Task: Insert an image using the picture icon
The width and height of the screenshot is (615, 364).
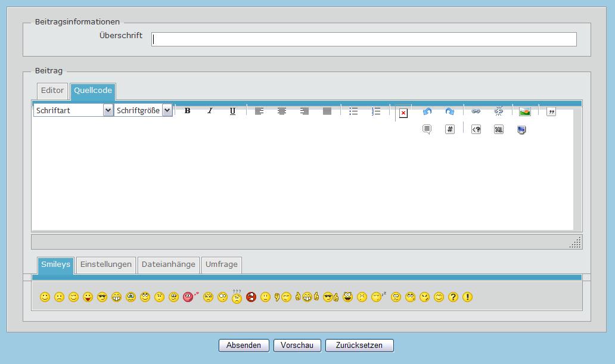Action: click(524, 111)
